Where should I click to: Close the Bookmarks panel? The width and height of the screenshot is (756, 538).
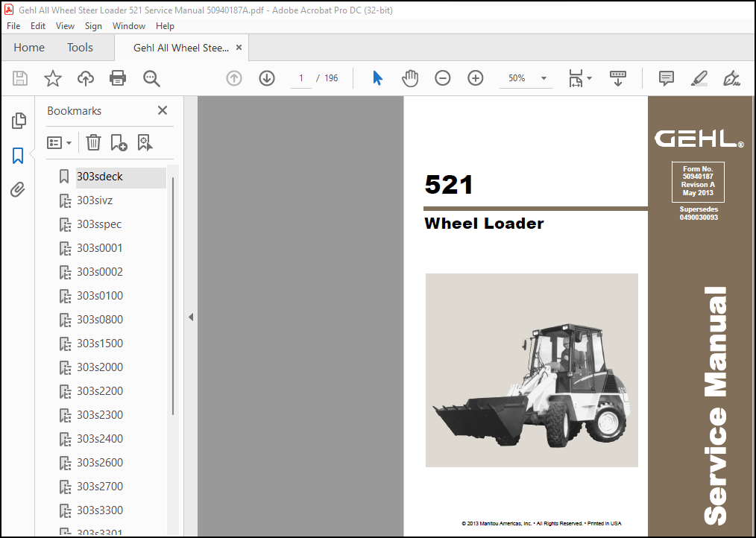(x=163, y=110)
